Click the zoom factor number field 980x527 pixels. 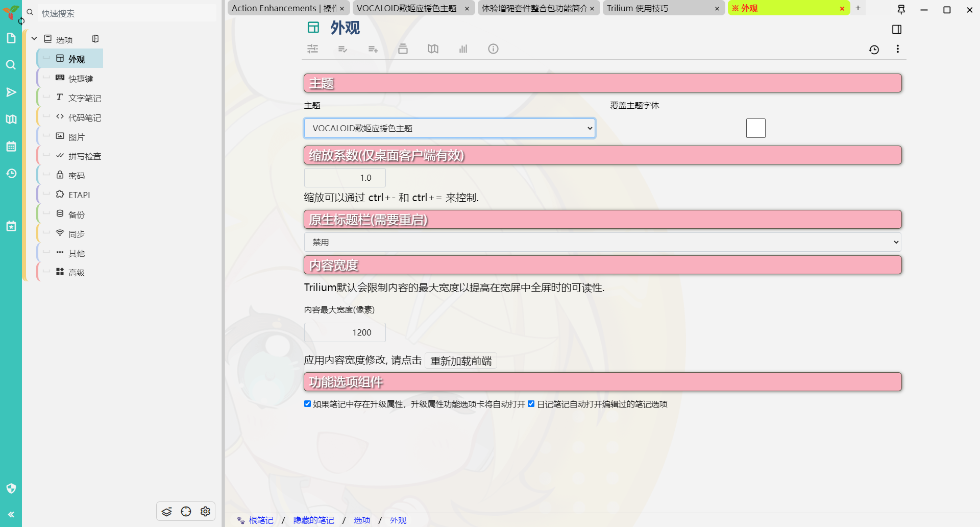click(x=345, y=178)
